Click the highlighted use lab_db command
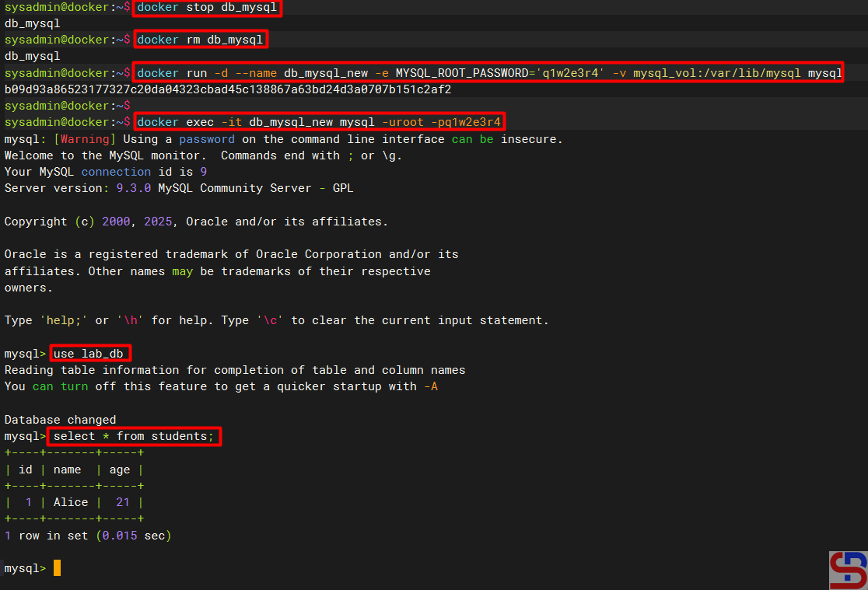Image resolution: width=868 pixels, height=590 pixels. (x=89, y=354)
